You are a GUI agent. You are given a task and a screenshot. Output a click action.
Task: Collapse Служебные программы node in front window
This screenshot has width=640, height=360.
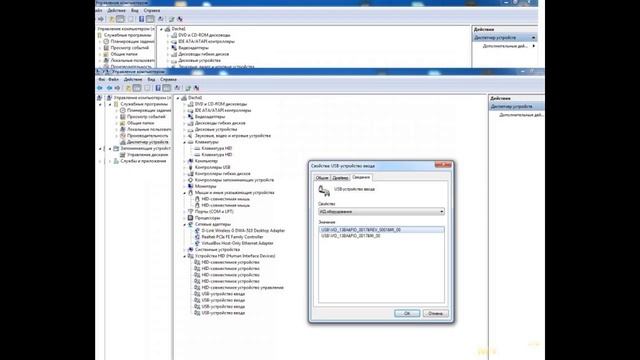[110, 104]
